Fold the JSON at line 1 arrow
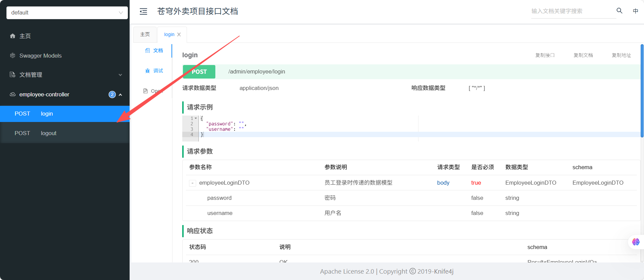Image resolution: width=644 pixels, height=280 pixels. (196, 118)
